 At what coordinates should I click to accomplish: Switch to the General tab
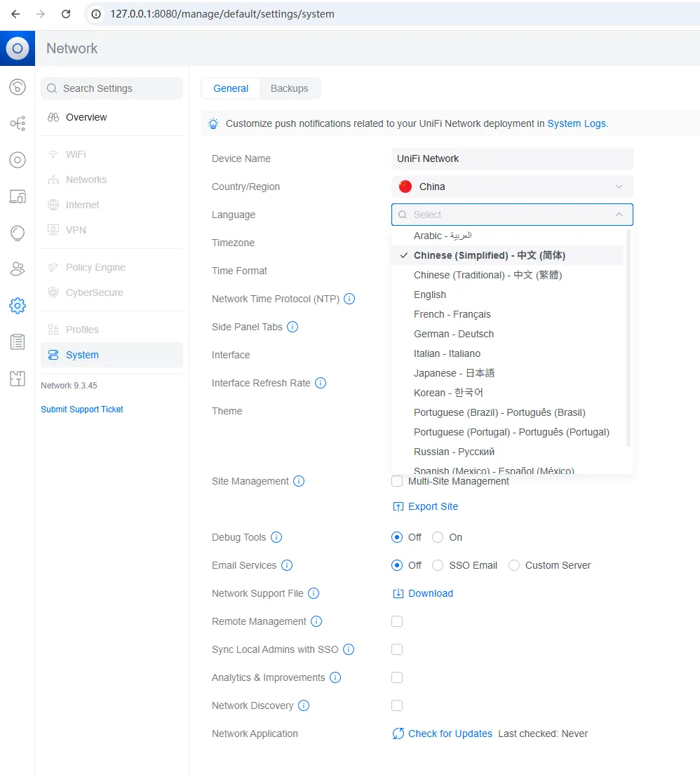tap(231, 88)
